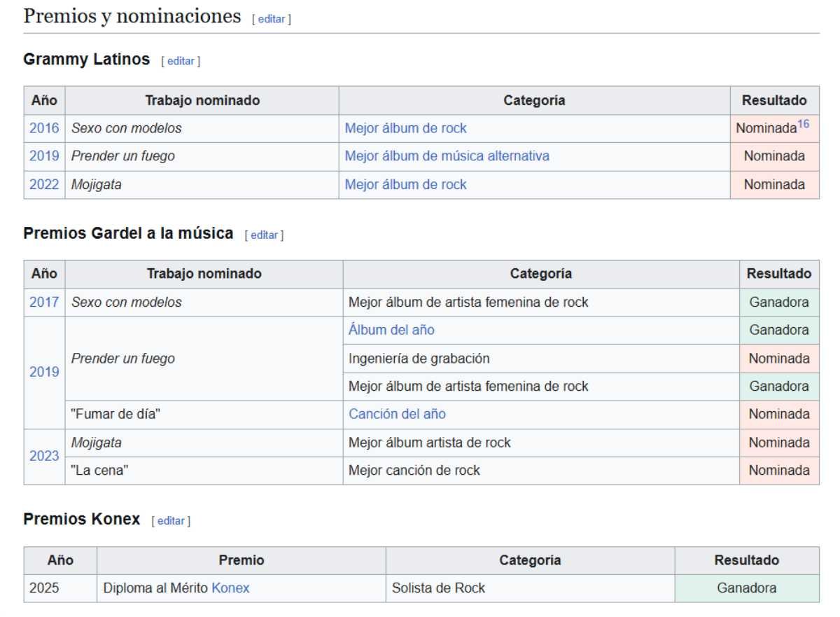Follow the 2017 year link
This screenshot has width=840, height=617.
(44, 303)
